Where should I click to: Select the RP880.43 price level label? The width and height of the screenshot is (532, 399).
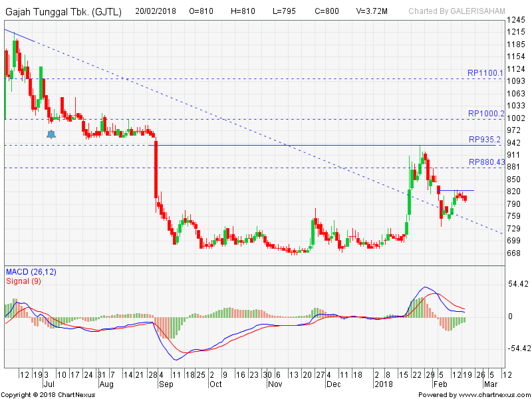click(487, 162)
